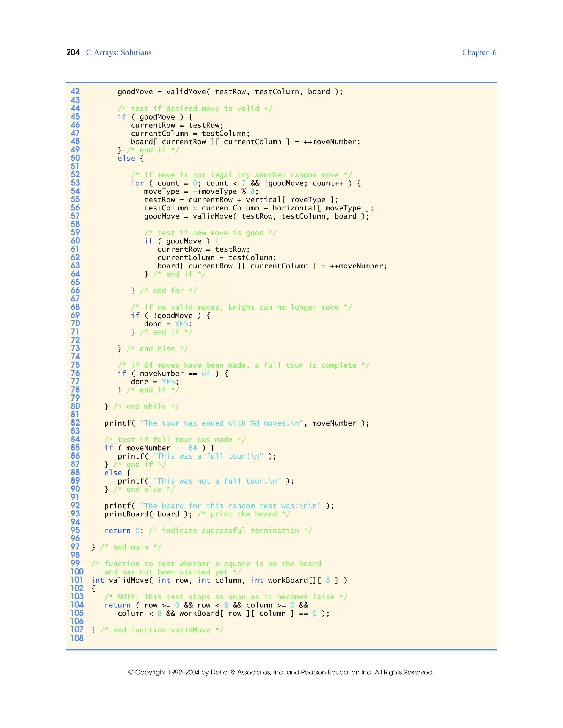Click the copyright notice in the page footer
Viewport: 563px width, 728px height.
click(281, 672)
